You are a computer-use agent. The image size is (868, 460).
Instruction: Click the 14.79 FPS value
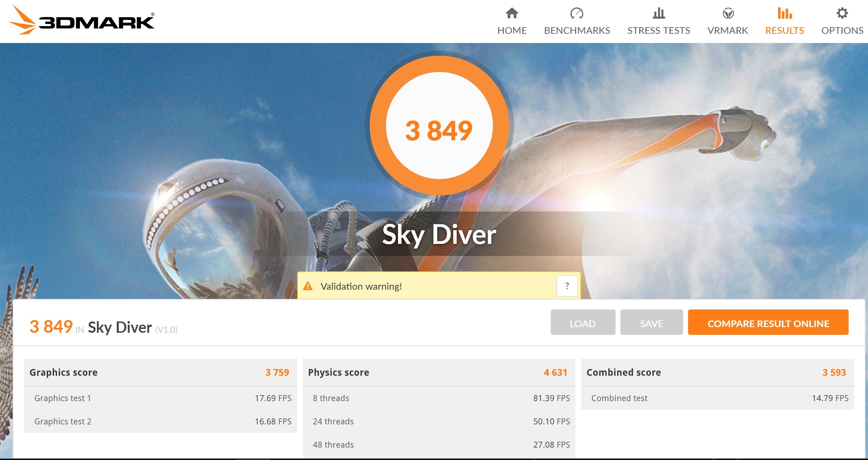point(830,398)
